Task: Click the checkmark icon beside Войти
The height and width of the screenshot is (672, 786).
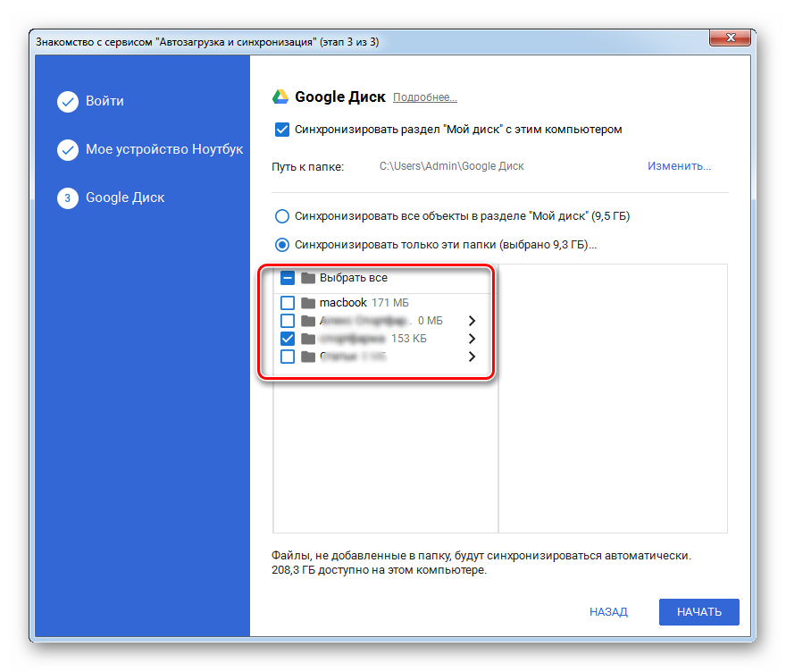Action: click(68, 102)
